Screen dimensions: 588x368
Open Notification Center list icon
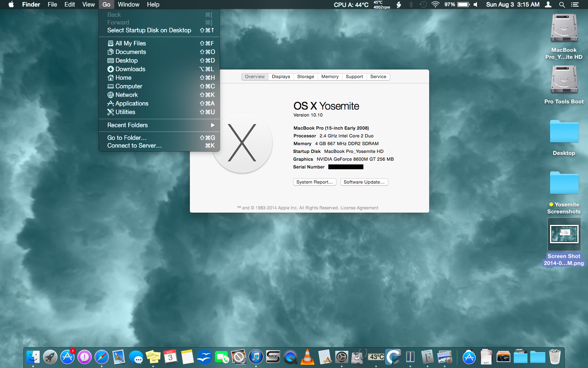coord(575,4)
